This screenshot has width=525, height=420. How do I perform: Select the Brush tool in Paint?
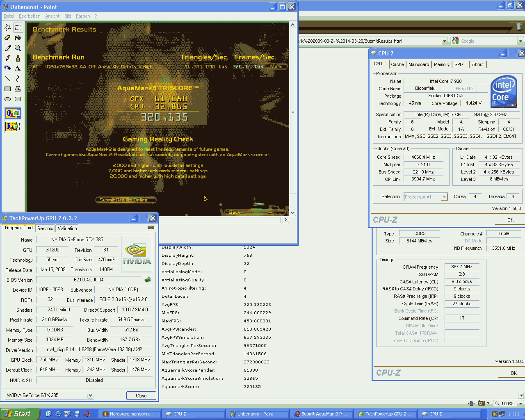pos(18,58)
